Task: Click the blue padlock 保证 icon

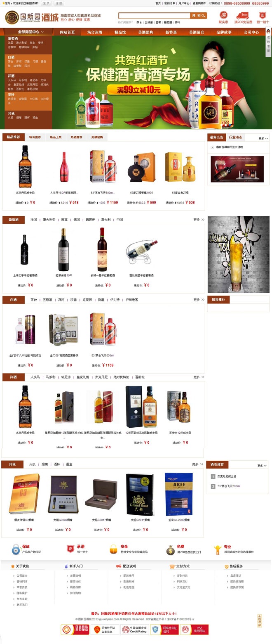Action: 16,549
